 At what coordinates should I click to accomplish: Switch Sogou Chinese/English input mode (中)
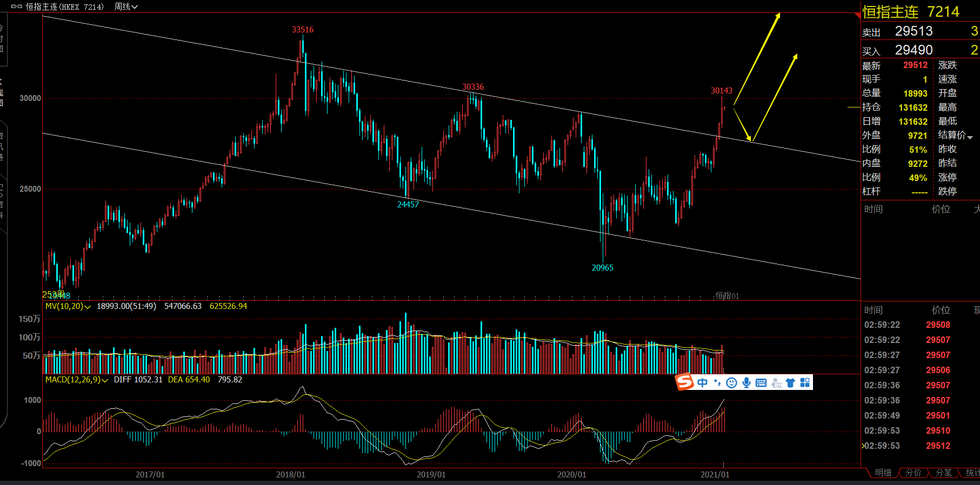tap(702, 383)
